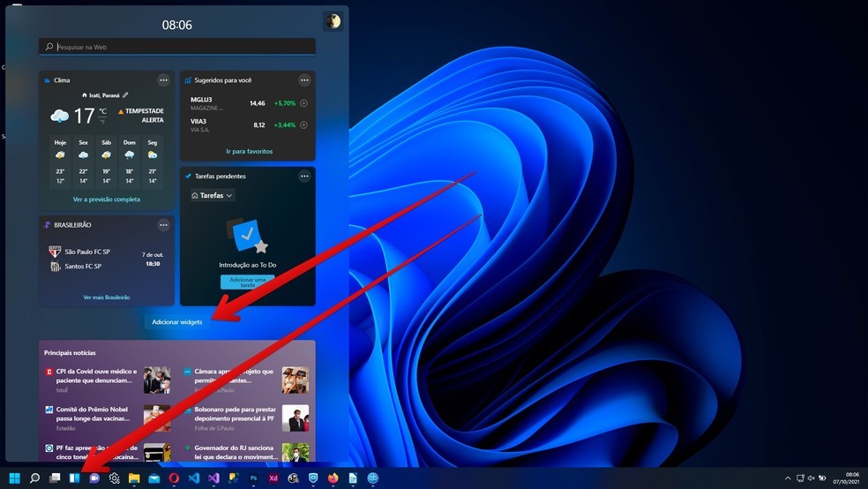Click Irati, Paraná location text

104,95
